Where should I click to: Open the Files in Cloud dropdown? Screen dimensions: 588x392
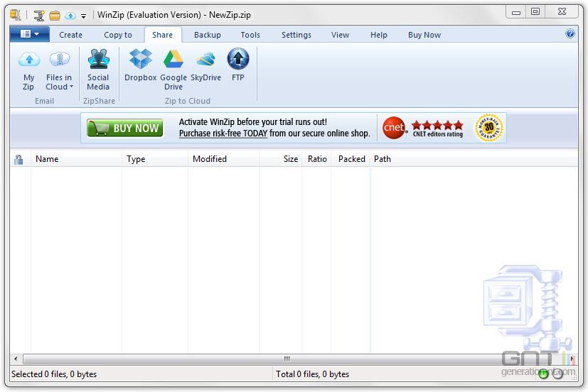tap(59, 70)
